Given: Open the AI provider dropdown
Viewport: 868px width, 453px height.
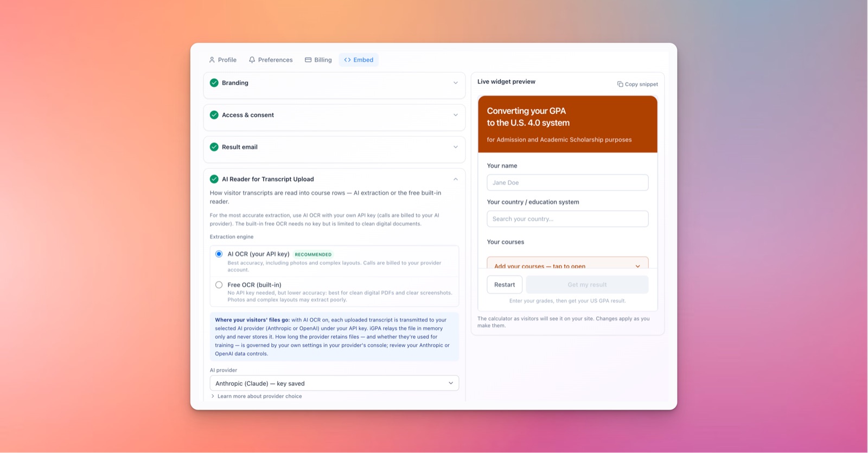Looking at the screenshot, I should (334, 383).
